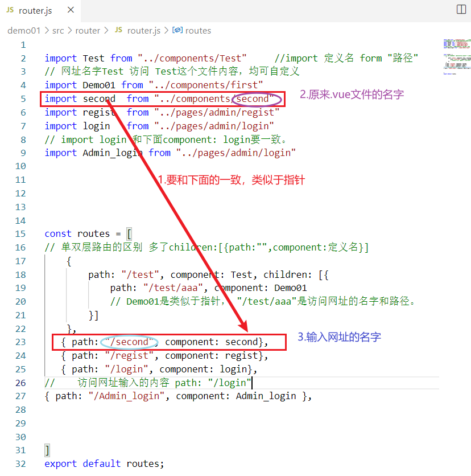Click the JS icon beside router.js in breadcrumbs
The width and height of the screenshot is (471, 476).
pos(118,30)
